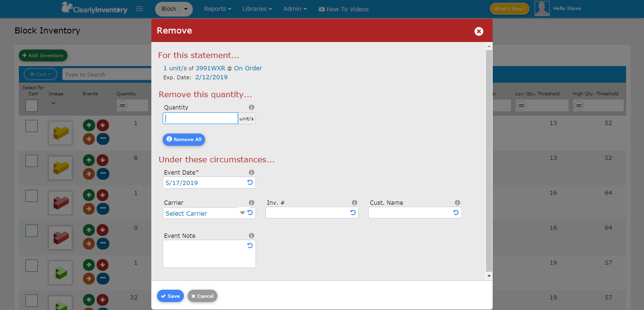644x310 pixels.
Task: Open Low Qty. Threshold filter icon
Action: tap(521, 106)
